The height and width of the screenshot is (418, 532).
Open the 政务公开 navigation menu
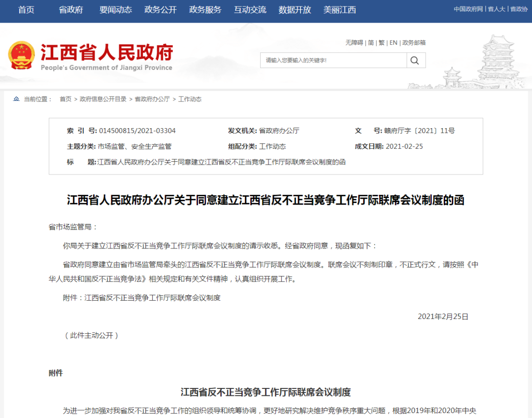tap(160, 9)
